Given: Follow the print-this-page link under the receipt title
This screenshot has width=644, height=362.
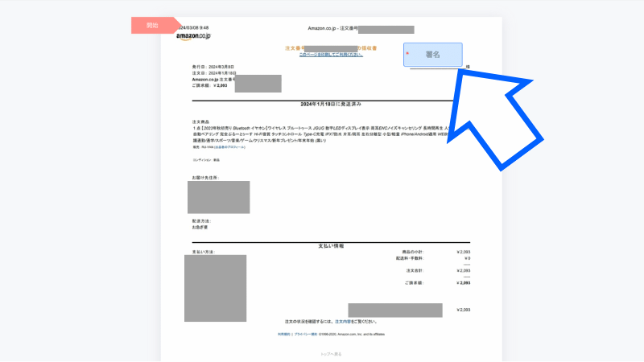Looking at the screenshot, I should pyautogui.click(x=331, y=55).
